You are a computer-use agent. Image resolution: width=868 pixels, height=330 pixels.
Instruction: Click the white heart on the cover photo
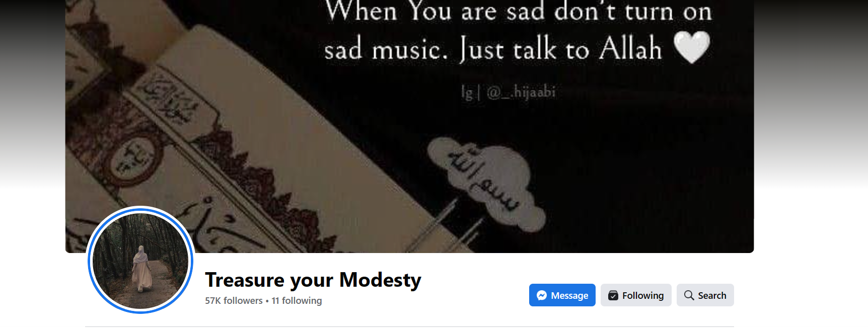(x=692, y=47)
